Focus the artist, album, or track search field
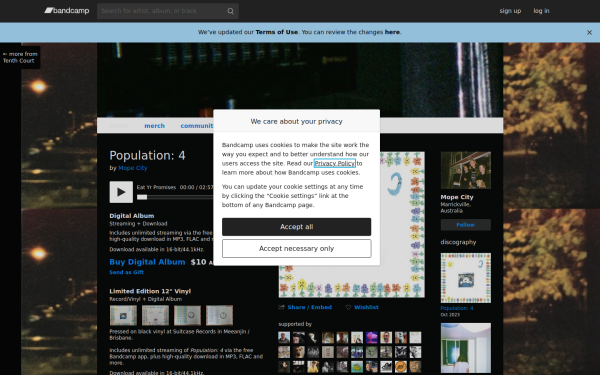 click(168, 11)
